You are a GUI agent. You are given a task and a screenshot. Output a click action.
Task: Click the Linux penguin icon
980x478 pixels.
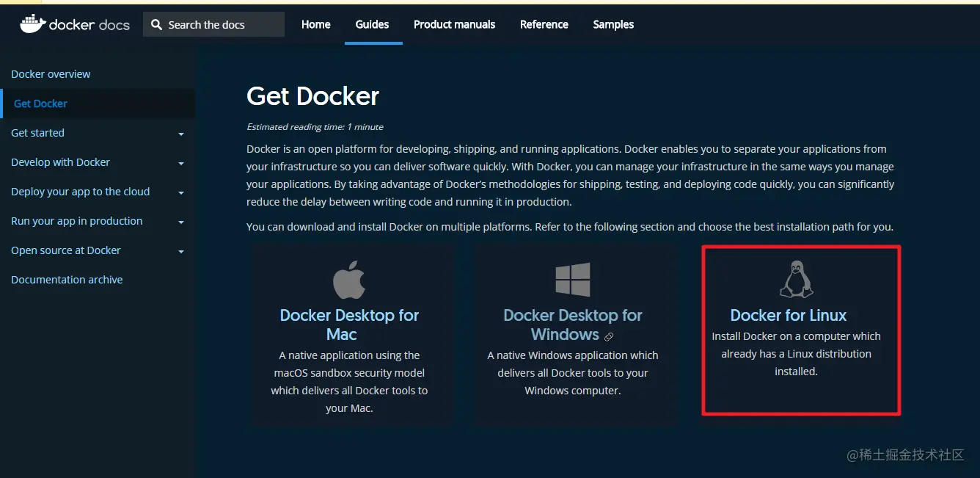pyautogui.click(x=796, y=279)
